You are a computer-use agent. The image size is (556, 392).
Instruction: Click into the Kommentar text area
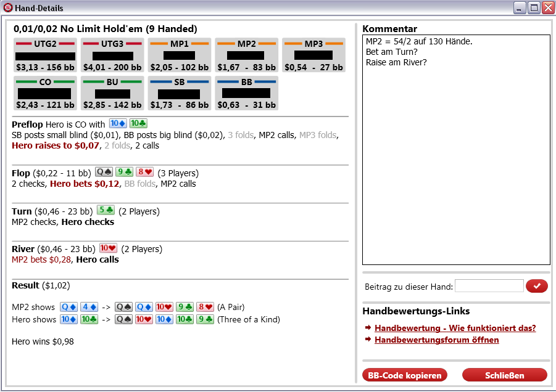456,150
